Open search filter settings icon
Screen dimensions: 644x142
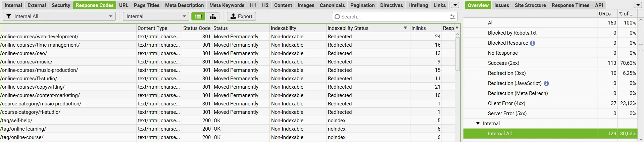pos(452,17)
